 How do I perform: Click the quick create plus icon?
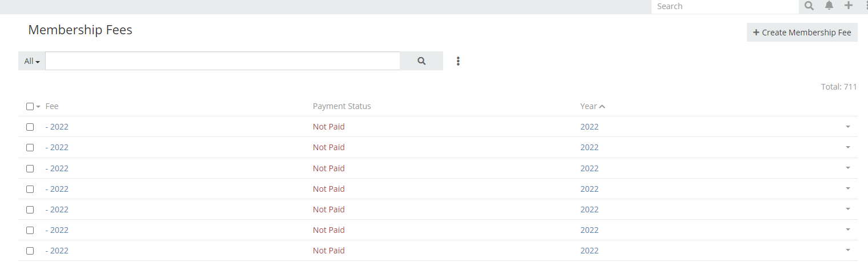point(849,6)
